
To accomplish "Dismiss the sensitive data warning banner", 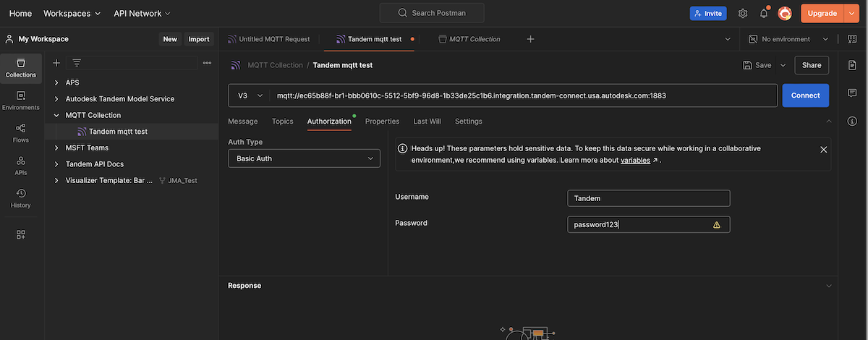I will click(x=823, y=149).
